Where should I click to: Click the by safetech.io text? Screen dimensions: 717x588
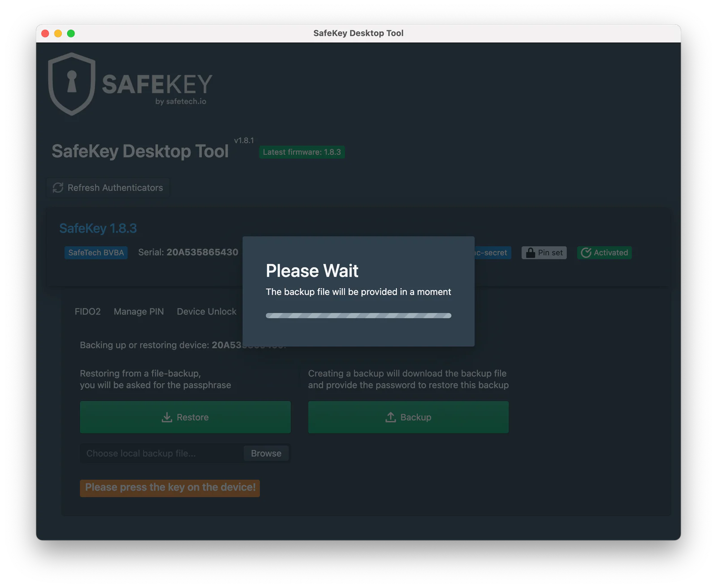point(181,102)
